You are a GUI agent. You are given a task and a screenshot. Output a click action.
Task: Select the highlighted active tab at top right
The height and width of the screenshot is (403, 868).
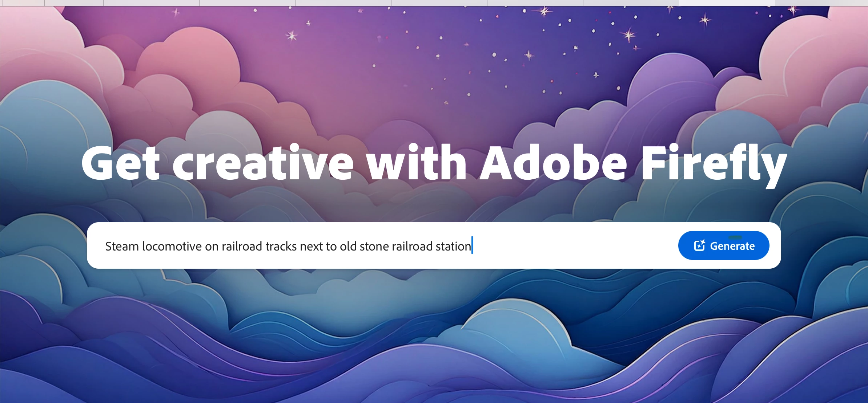tap(727, 3)
